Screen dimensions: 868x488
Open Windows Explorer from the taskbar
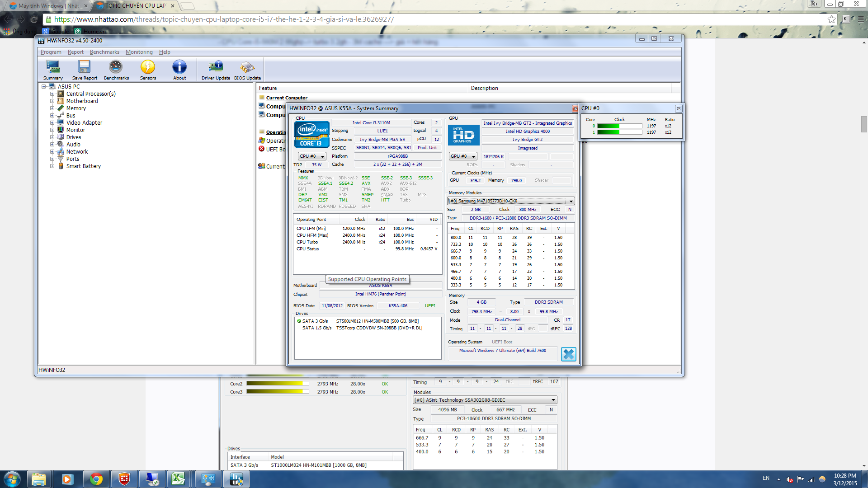39,479
